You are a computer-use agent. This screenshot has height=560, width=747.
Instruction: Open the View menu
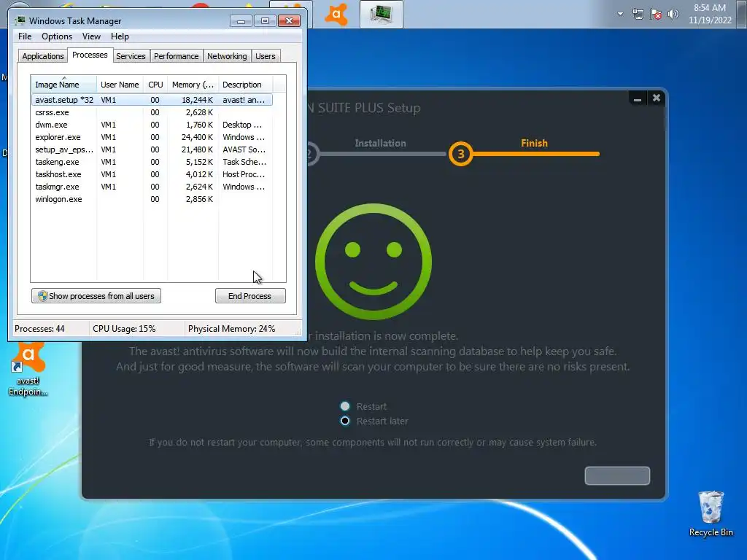click(x=91, y=36)
